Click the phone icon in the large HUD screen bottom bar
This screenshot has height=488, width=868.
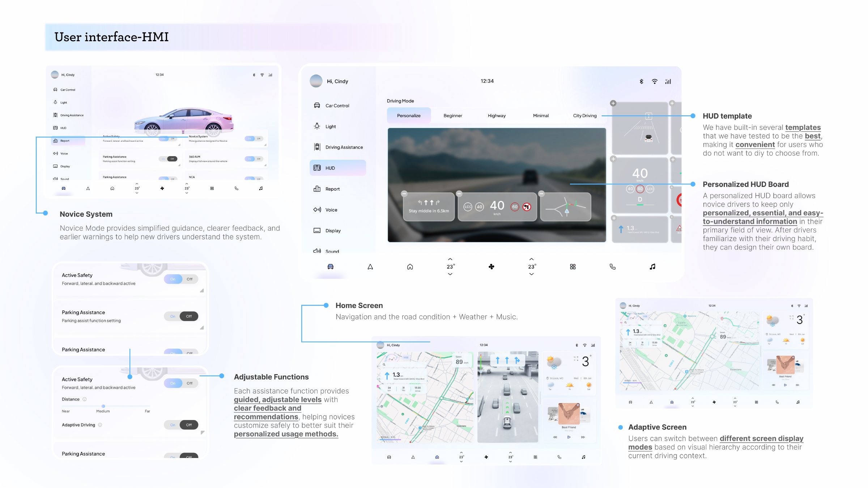(x=612, y=267)
